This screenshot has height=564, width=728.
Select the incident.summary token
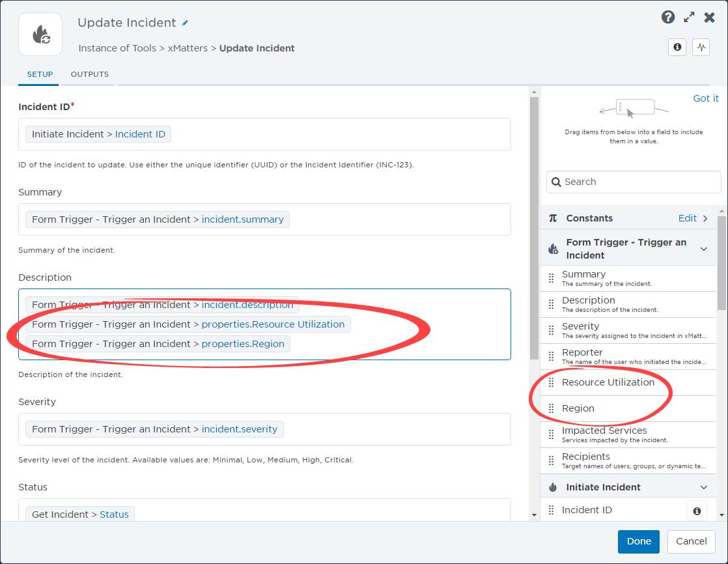coord(158,219)
